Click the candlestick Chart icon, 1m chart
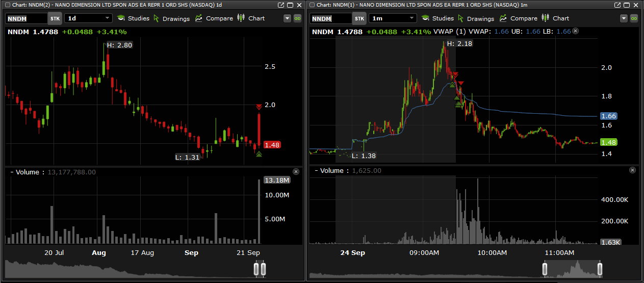This screenshot has width=644, height=283. coord(546,18)
